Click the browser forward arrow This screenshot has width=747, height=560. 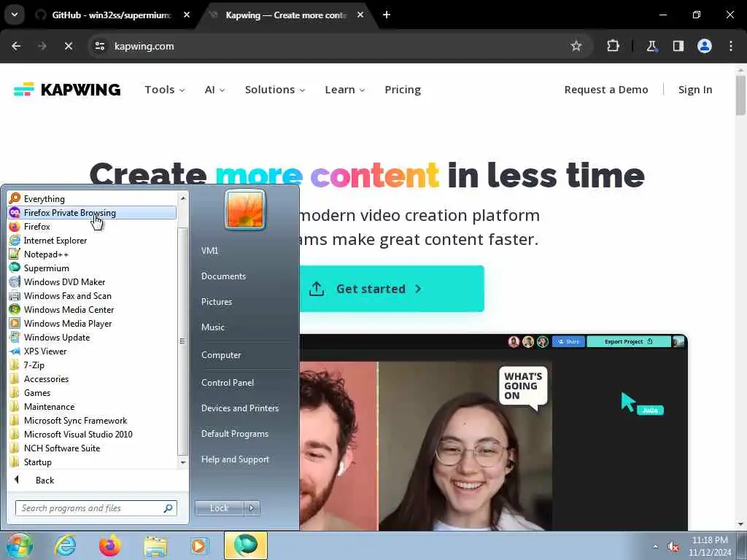(42, 46)
